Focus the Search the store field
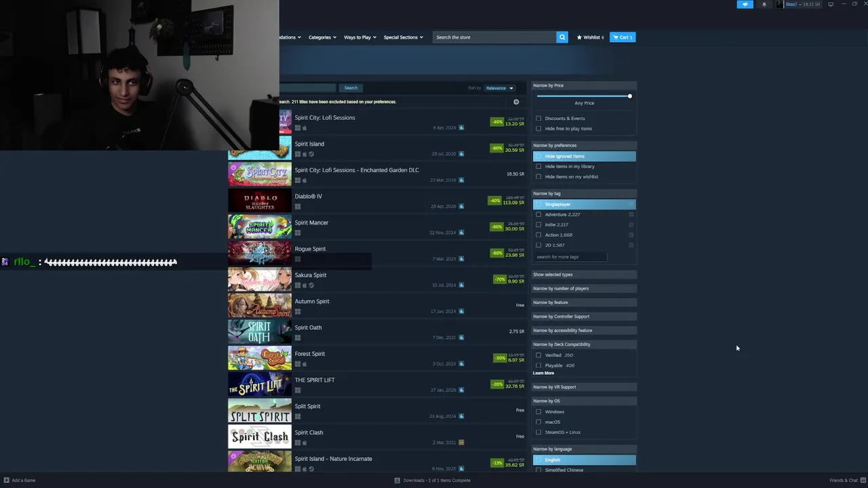The image size is (868, 488). click(495, 37)
